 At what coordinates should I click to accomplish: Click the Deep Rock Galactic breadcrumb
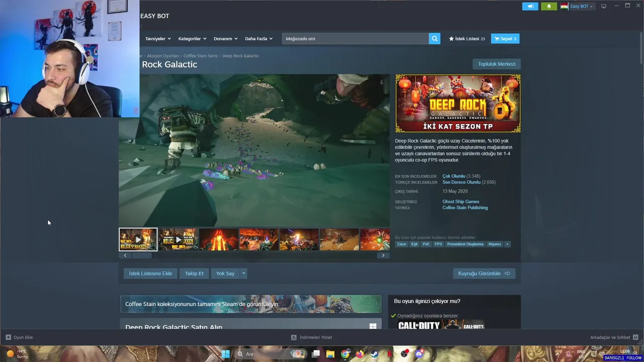pyautogui.click(x=240, y=56)
